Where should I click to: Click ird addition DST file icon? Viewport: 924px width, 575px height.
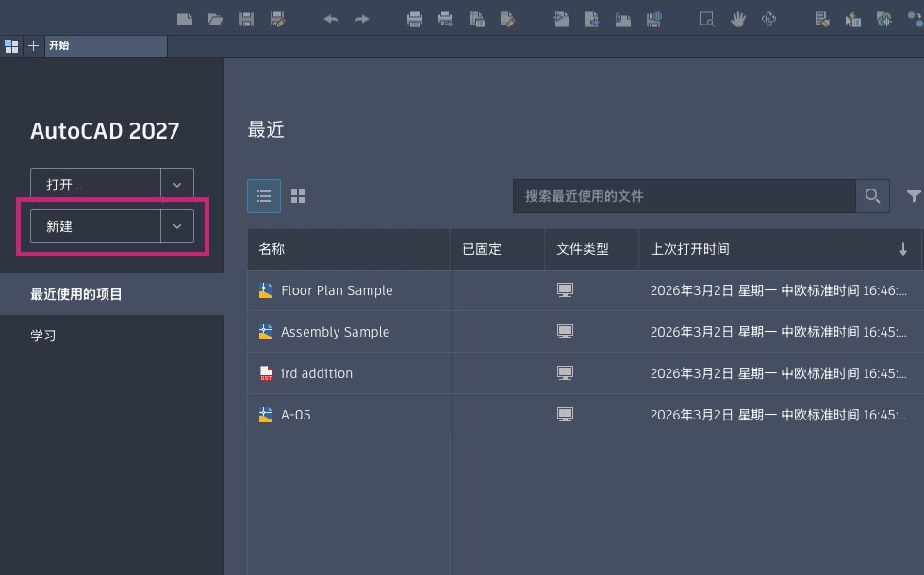pyautogui.click(x=266, y=373)
